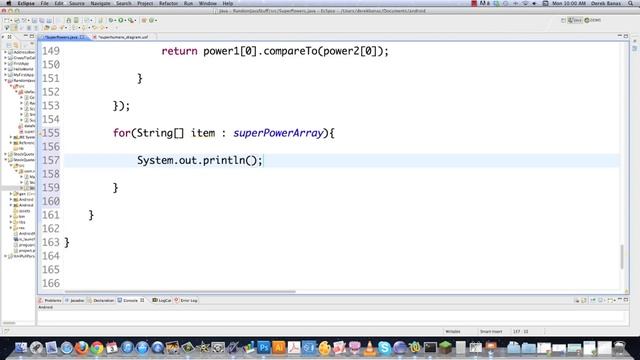Open Spotlight search in the menu bar
The height and width of the screenshot is (360, 640).
[x=631, y=3]
